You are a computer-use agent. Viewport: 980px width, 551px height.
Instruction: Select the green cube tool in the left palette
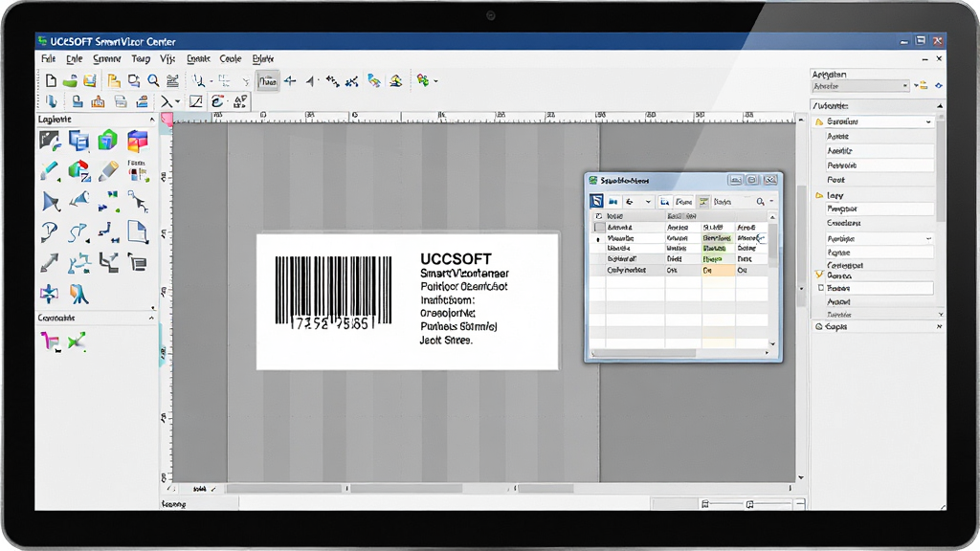(x=107, y=140)
